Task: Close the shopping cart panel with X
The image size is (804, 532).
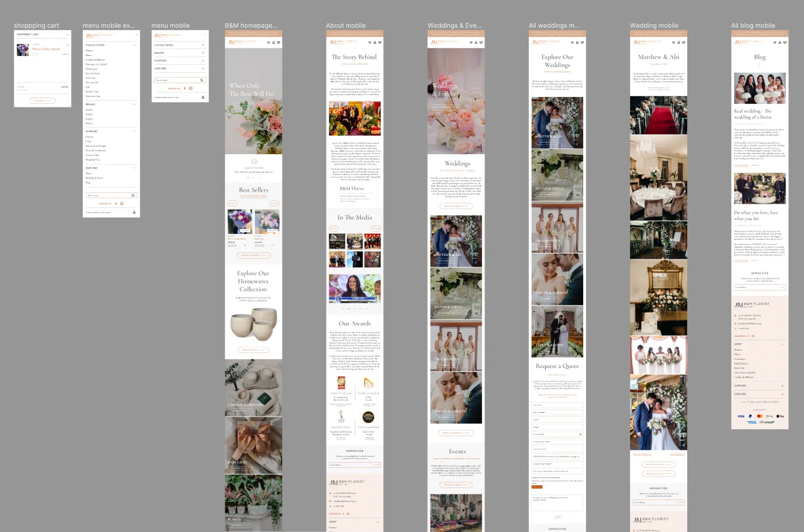Action: tap(68, 35)
